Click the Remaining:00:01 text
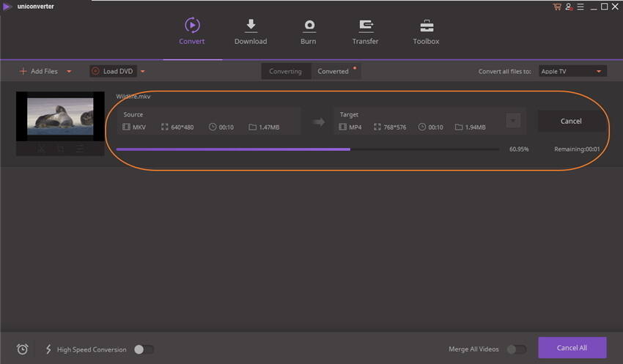The image size is (623, 364). pos(577,149)
